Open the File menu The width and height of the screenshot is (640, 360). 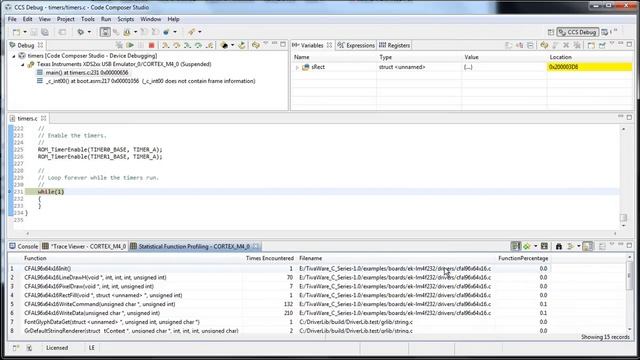(x=12, y=19)
